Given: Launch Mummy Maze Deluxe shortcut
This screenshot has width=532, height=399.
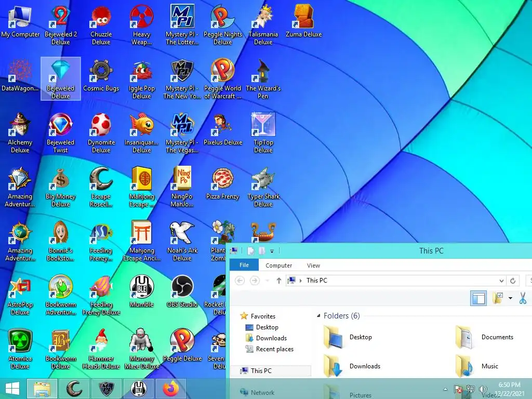Looking at the screenshot, I should pos(141,349).
